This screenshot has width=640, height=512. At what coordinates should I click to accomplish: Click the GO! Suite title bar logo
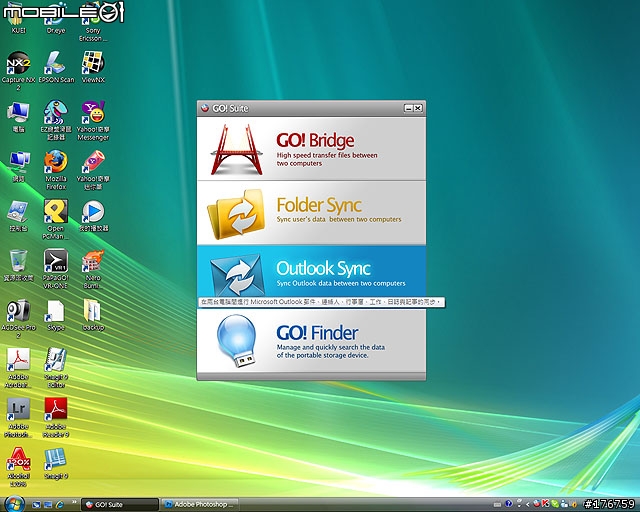click(205, 108)
